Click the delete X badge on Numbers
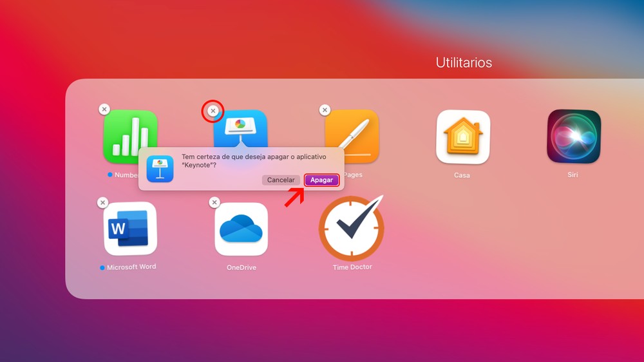 [104, 110]
